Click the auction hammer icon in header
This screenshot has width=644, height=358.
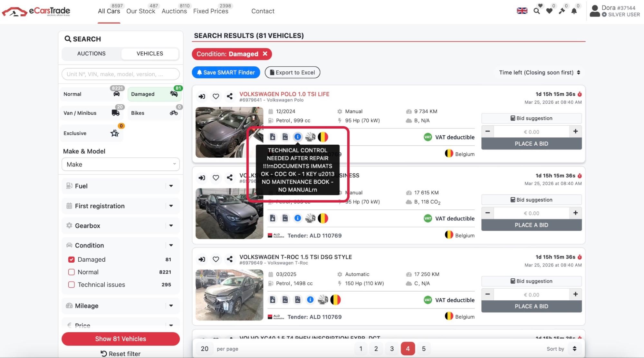pyautogui.click(x=562, y=11)
